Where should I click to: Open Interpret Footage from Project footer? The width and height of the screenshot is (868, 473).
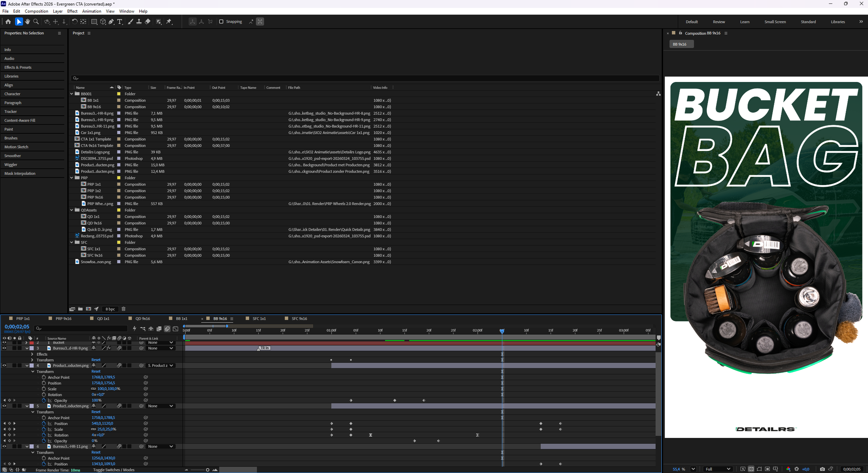pos(72,309)
